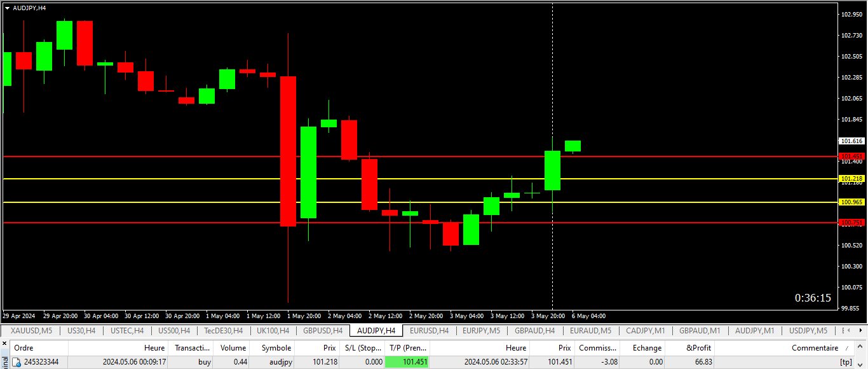Switch to the CADJPY,M1 chart tab
This screenshot has height=369, width=868.
coord(645,331)
